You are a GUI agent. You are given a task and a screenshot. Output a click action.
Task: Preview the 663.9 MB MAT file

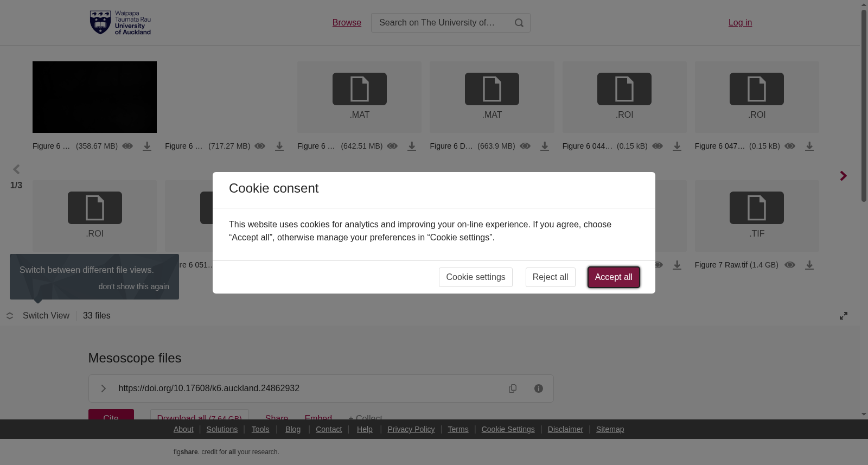(525, 146)
